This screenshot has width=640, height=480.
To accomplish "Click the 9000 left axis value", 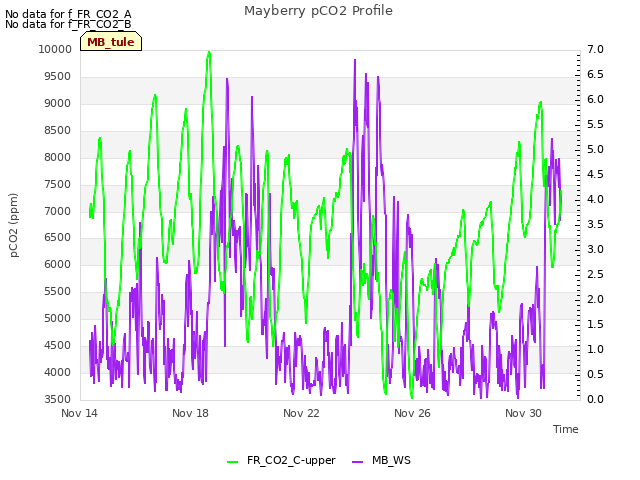I will tap(58, 103).
